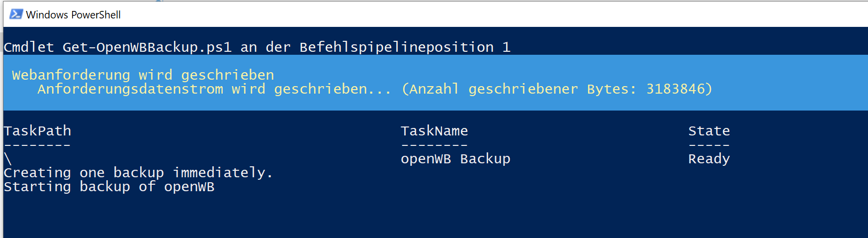Click the PowerShell icon in title bar
The image size is (868, 238).
[x=16, y=14]
